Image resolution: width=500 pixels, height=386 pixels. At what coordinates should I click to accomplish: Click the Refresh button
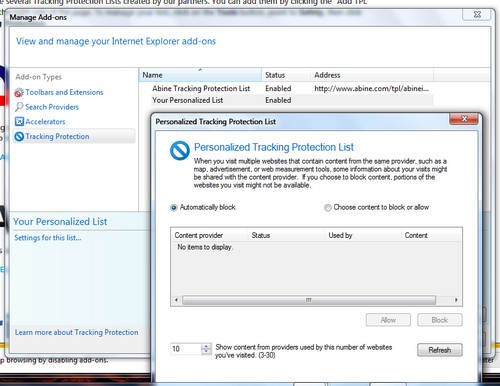tap(440, 350)
